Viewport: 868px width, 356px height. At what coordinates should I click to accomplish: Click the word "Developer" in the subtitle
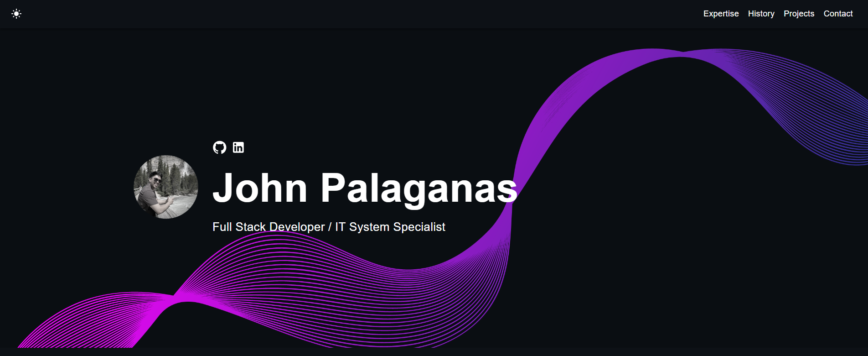297,227
